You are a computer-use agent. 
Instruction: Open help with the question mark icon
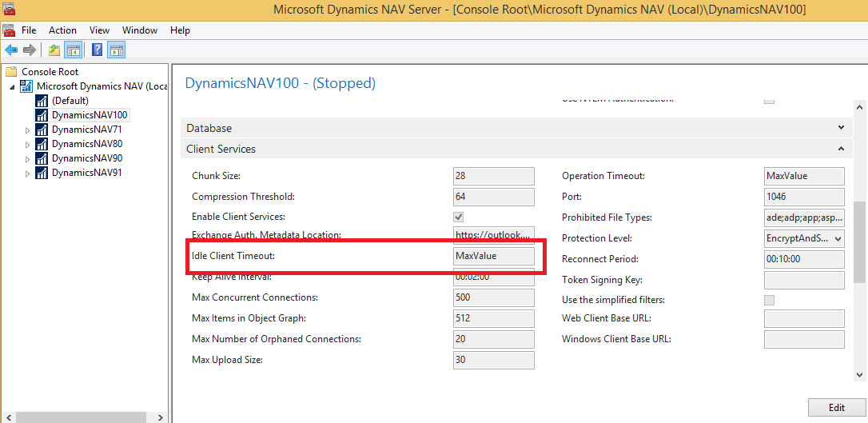coord(97,50)
